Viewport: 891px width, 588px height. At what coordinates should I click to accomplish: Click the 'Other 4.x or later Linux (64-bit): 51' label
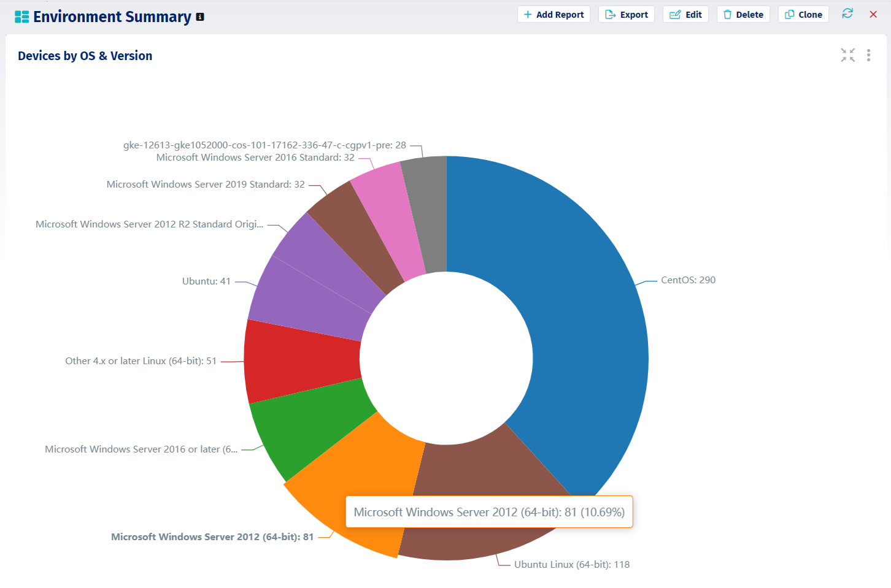(141, 361)
